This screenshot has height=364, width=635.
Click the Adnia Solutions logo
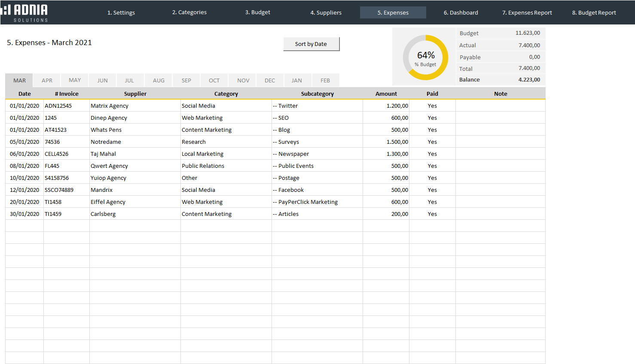[25, 12]
